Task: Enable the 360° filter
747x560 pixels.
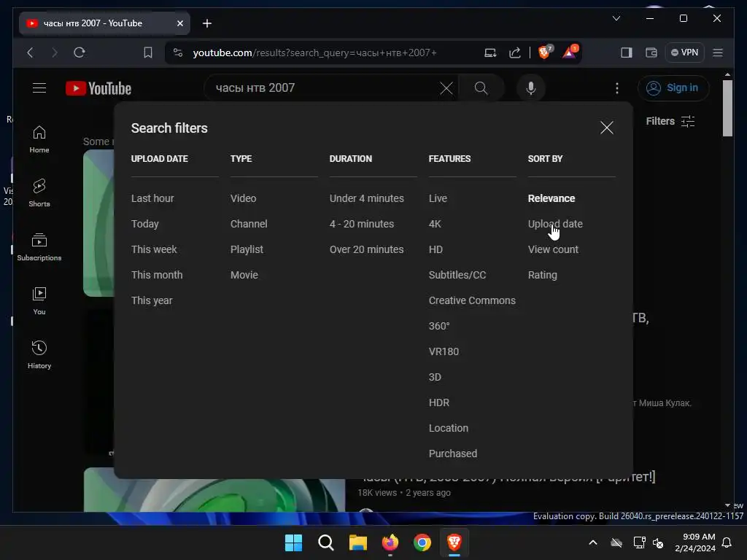Action: 438,326
